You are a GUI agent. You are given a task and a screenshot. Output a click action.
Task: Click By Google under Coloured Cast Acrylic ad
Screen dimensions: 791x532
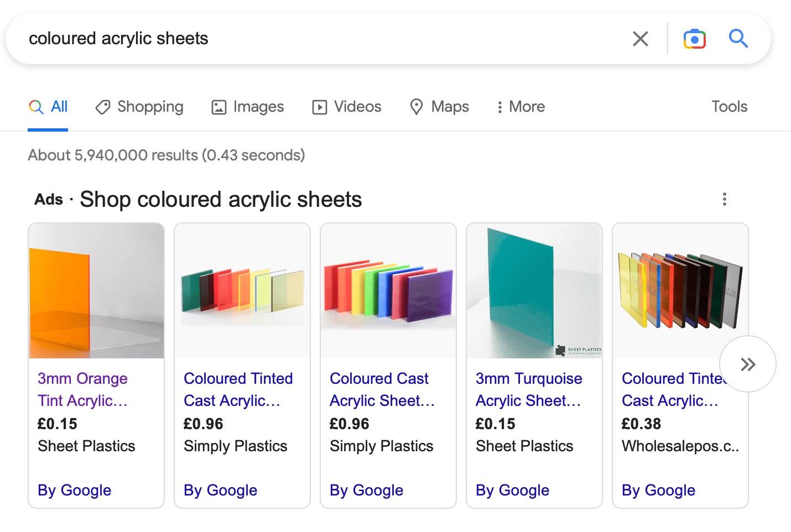point(367,491)
